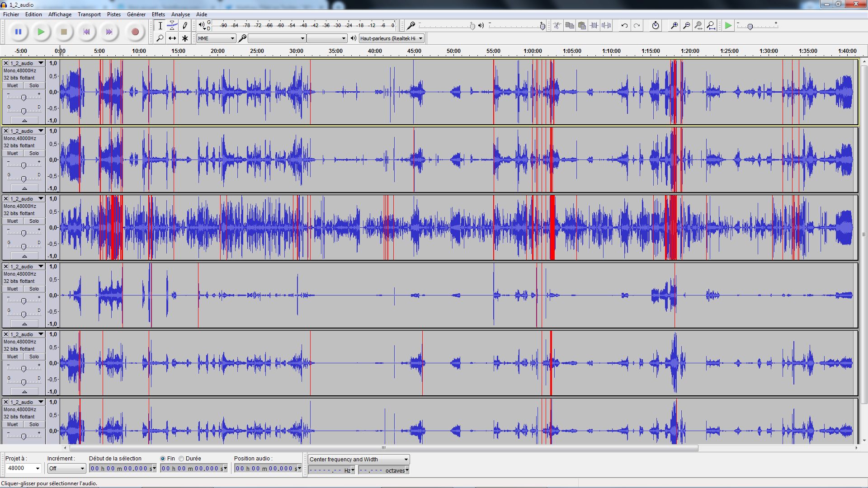Click the recording meter microphone icon

tap(411, 26)
